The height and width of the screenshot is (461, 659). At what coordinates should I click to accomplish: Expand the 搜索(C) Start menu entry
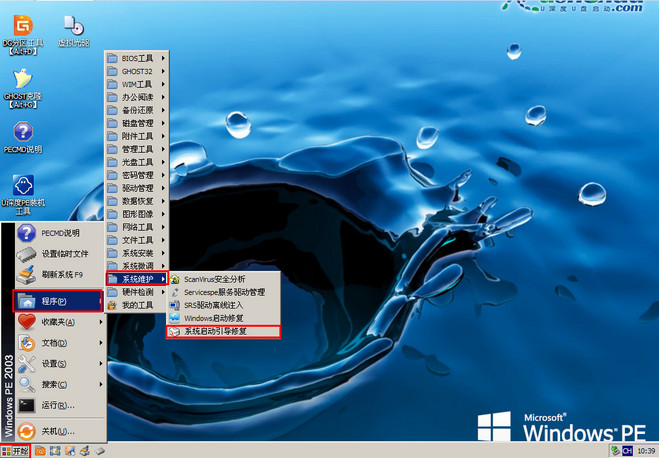tap(60, 384)
